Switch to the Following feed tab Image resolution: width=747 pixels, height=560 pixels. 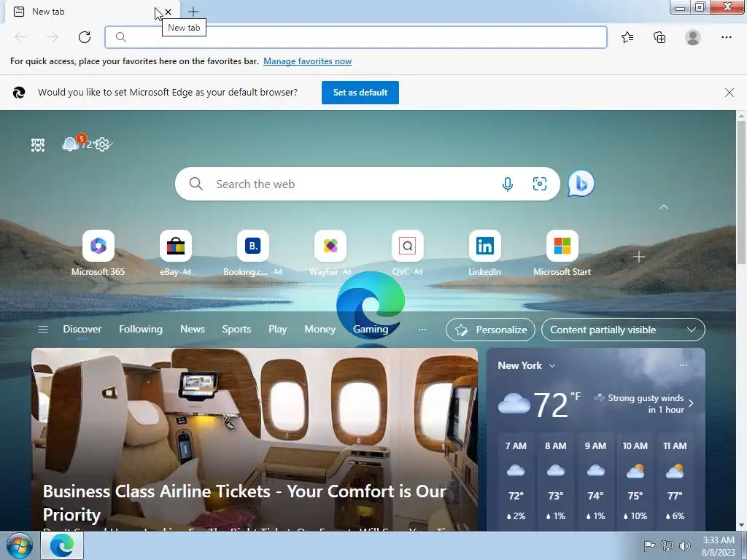pos(141,329)
